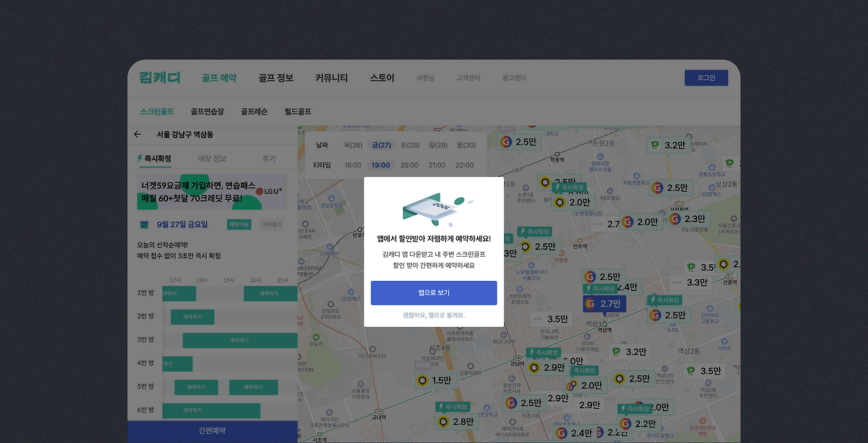
Task: Switch to the 스크린골프 tab
Action: (x=157, y=112)
